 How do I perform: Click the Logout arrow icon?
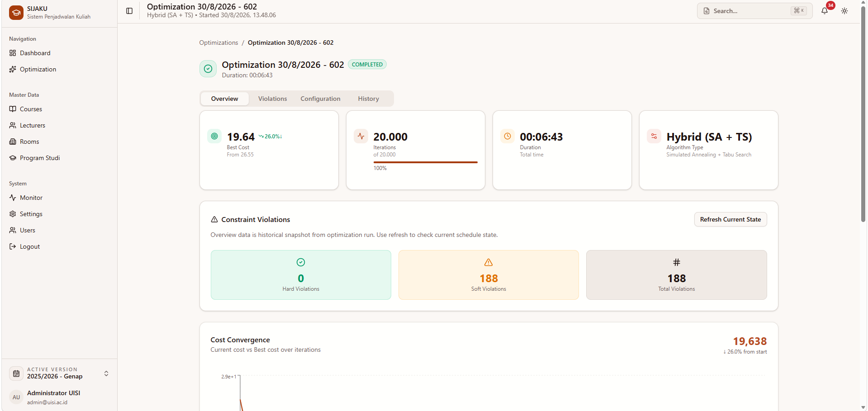point(13,246)
